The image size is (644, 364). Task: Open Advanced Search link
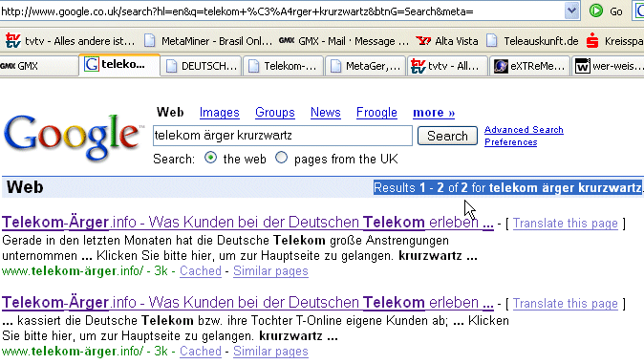click(x=524, y=130)
